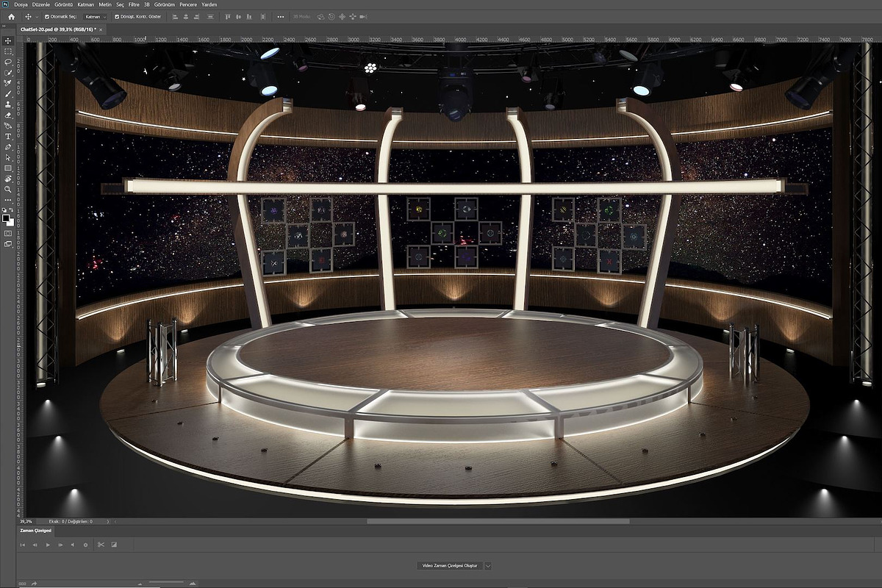Click the split at playhead scissors icon
This screenshot has width=882, height=588.
point(101,545)
